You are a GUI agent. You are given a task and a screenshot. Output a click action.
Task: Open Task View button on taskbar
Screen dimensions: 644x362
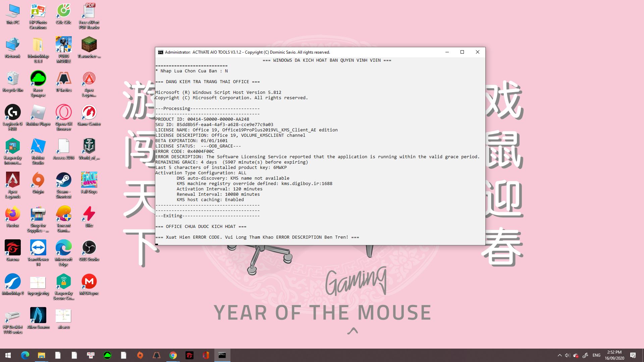pos(91,355)
